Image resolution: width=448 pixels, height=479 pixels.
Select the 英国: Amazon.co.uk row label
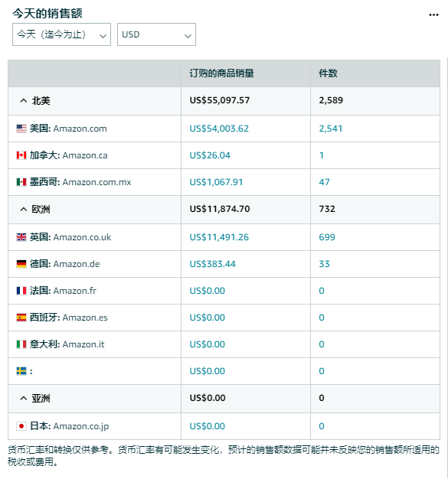(70, 237)
